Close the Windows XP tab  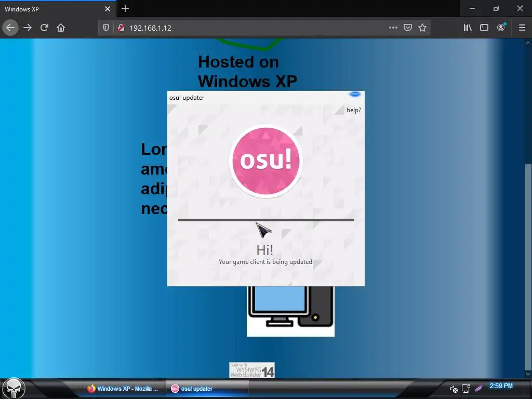coord(107,9)
